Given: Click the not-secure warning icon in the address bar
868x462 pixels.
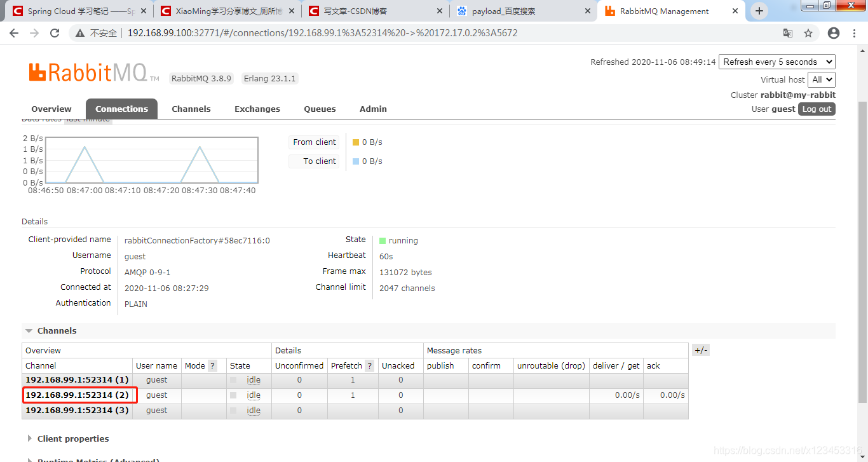Looking at the screenshot, I should tap(79, 33).
